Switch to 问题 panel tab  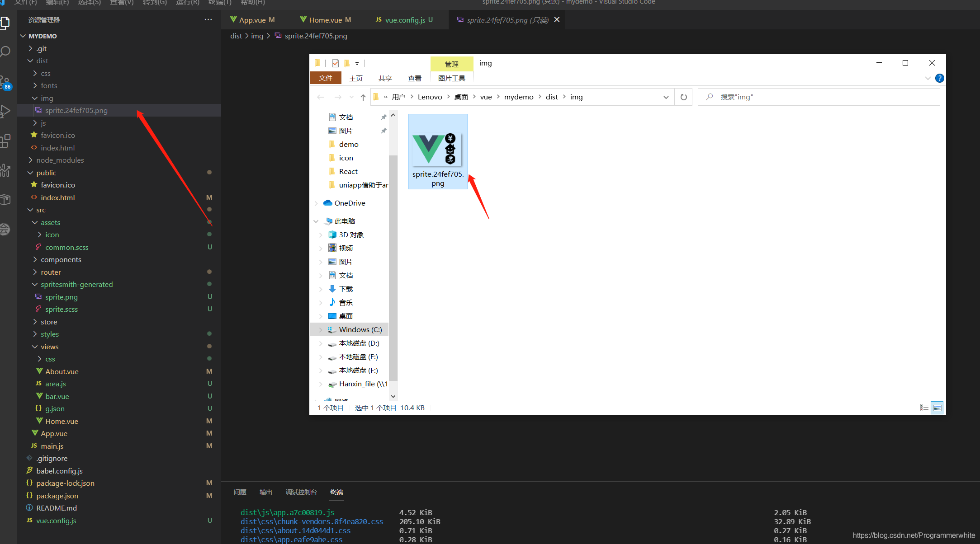(x=240, y=492)
